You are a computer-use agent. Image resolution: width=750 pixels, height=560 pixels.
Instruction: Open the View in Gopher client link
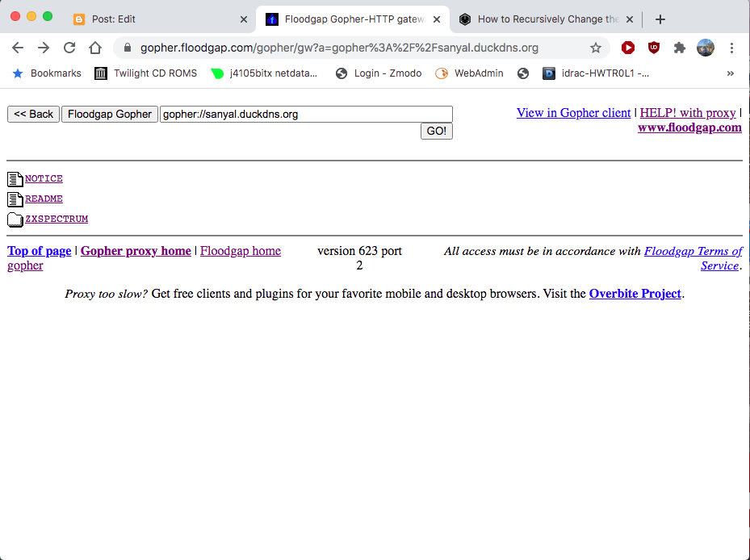(x=573, y=113)
